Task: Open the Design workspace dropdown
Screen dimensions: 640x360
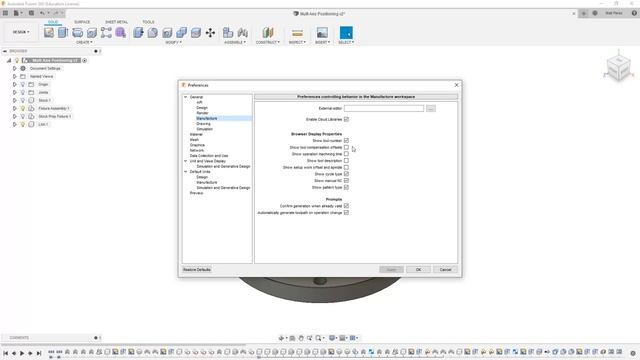Action: tap(21, 32)
